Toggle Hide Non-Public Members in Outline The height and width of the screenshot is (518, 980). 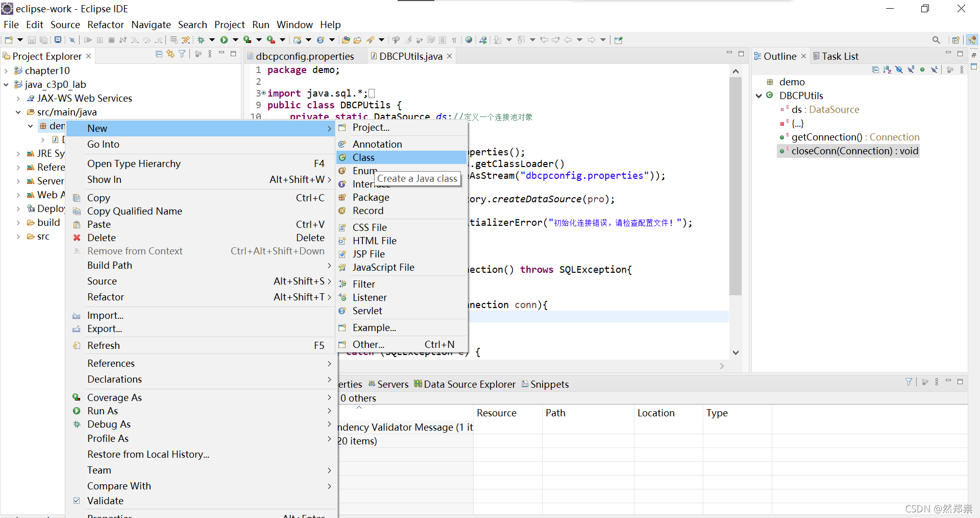pyautogui.click(x=922, y=70)
